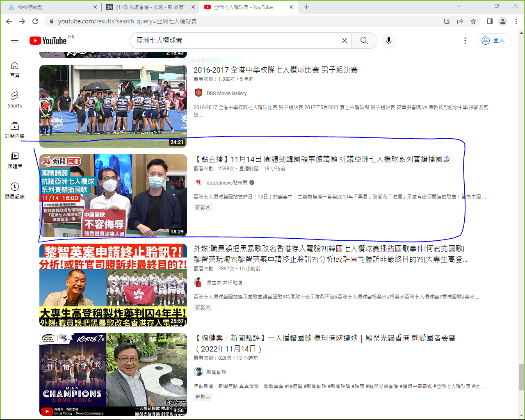Reload the page
Screen dimensions: 525x420
pyautogui.click(x=35, y=21)
